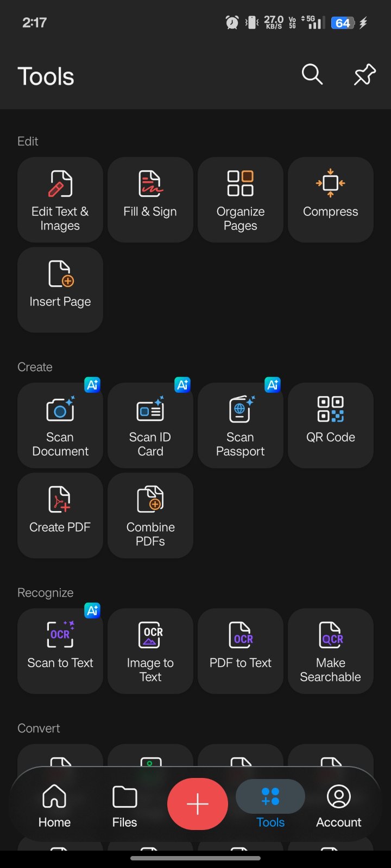391x868 pixels.
Task: Select the Compress PDF tool
Action: (331, 200)
